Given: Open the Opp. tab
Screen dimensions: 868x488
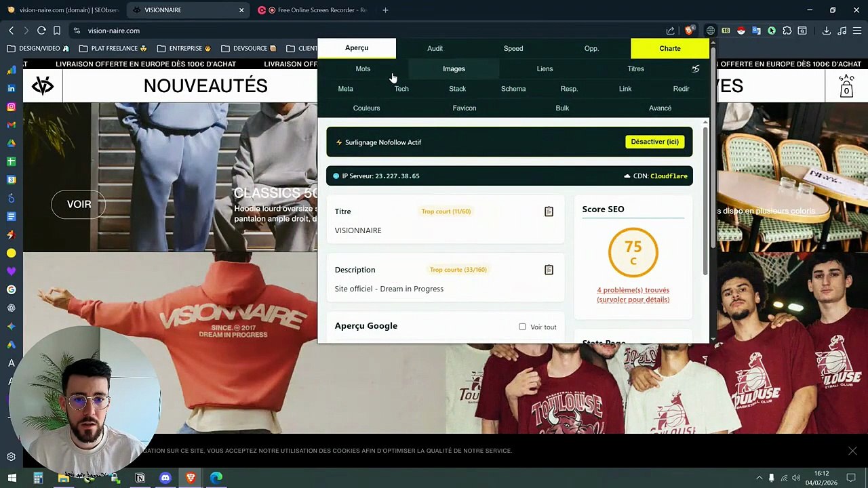Looking at the screenshot, I should tap(591, 48).
